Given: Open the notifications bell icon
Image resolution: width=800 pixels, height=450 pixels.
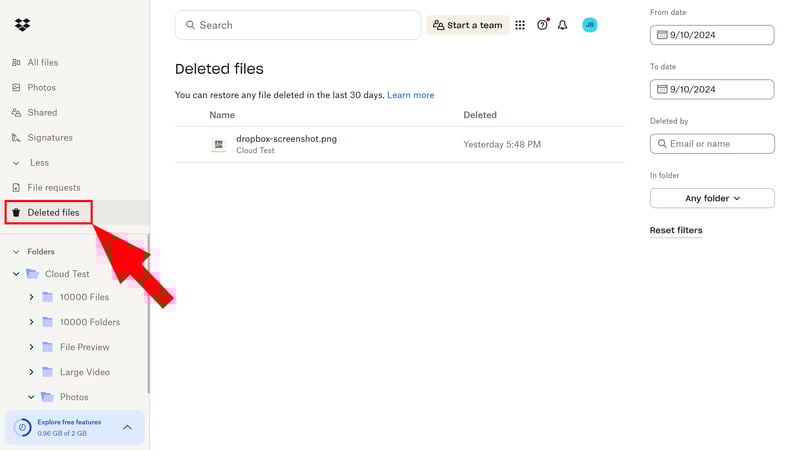Looking at the screenshot, I should coord(562,25).
